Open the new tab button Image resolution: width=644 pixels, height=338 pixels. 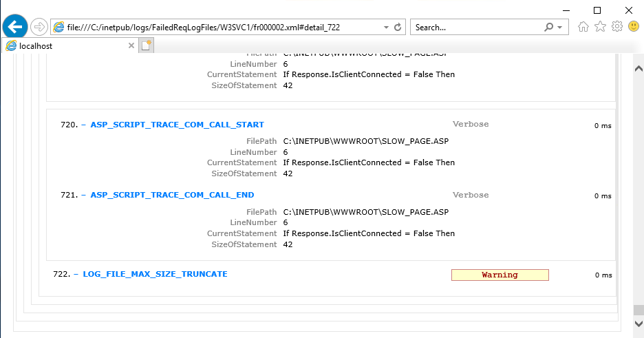(x=147, y=45)
